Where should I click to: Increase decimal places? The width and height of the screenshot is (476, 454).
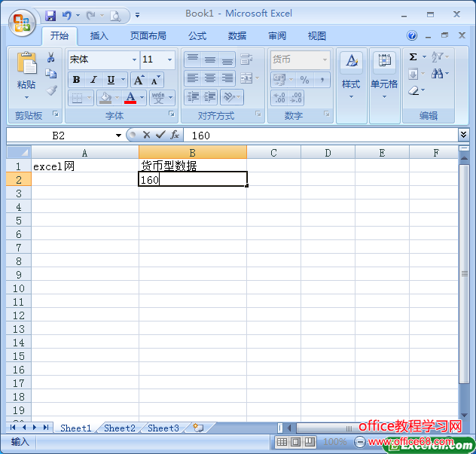(279, 98)
